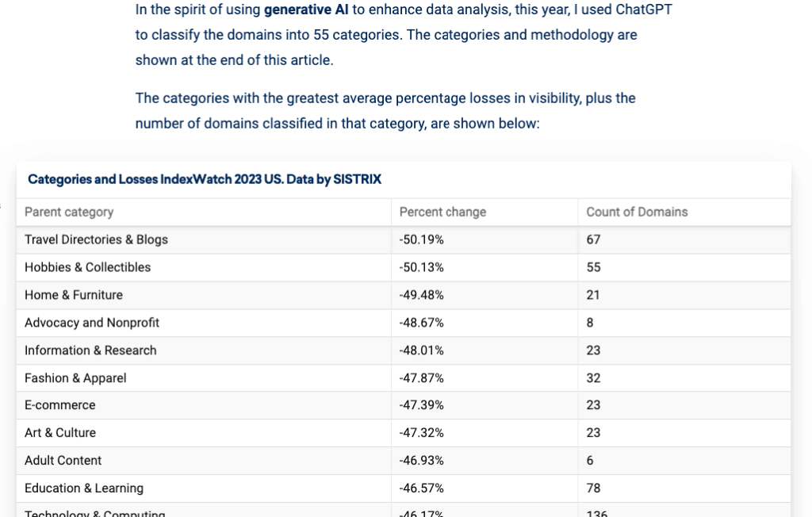The image size is (812, 517).
Task: Click the Count of Domains column header
Action: [x=637, y=212]
